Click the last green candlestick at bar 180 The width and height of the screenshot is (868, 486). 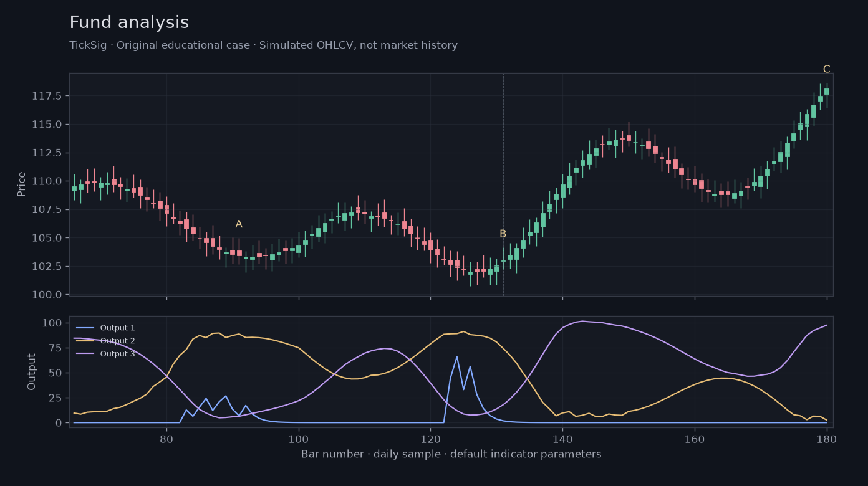pos(827,92)
